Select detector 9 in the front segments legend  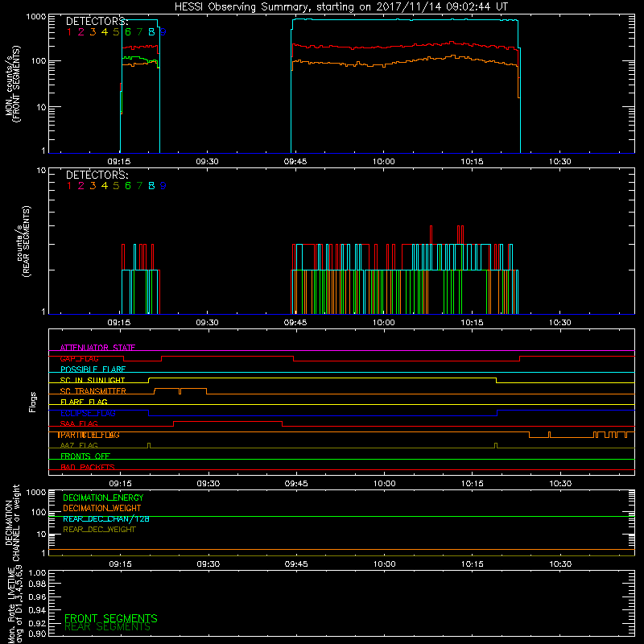click(x=163, y=32)
